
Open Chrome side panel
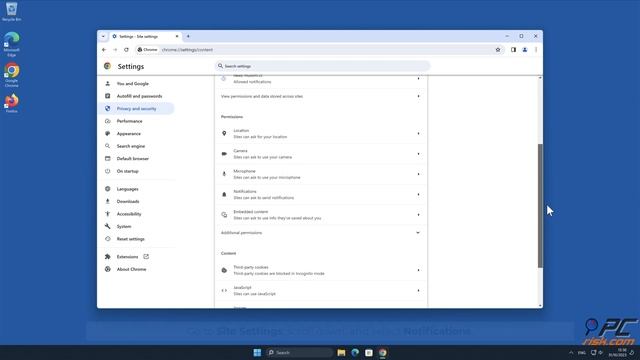tap(513, 50)
